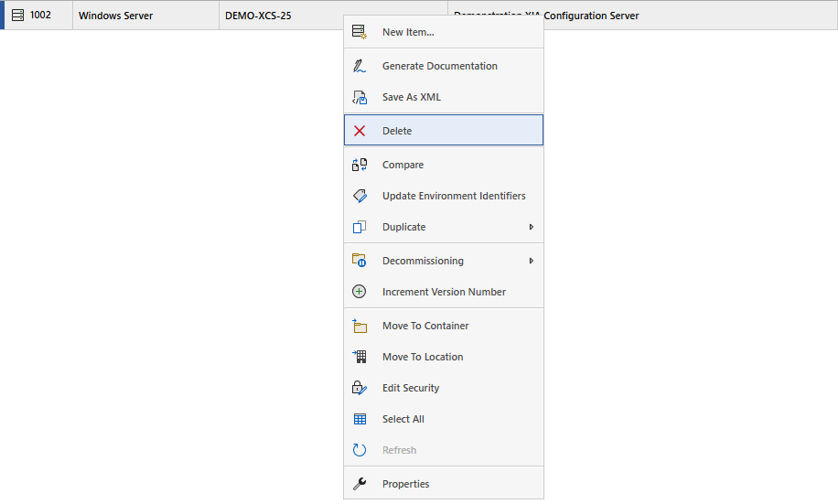The height and width of the screenshot is (504, 838).
Task: Select the Duplicate menu entry
Action: click(403, 227)
